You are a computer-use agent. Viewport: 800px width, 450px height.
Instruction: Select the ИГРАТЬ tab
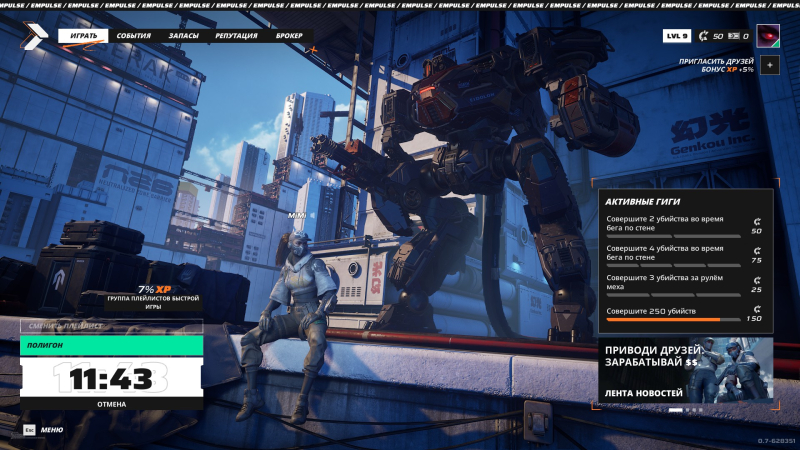[83, 36]
